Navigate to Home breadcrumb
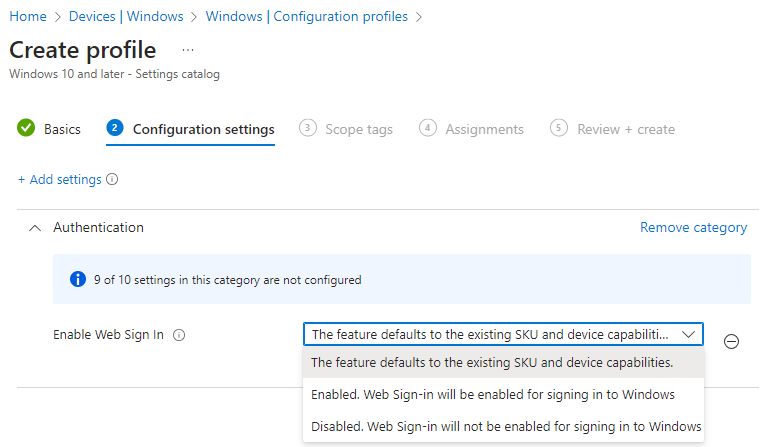 click(28, 16)
